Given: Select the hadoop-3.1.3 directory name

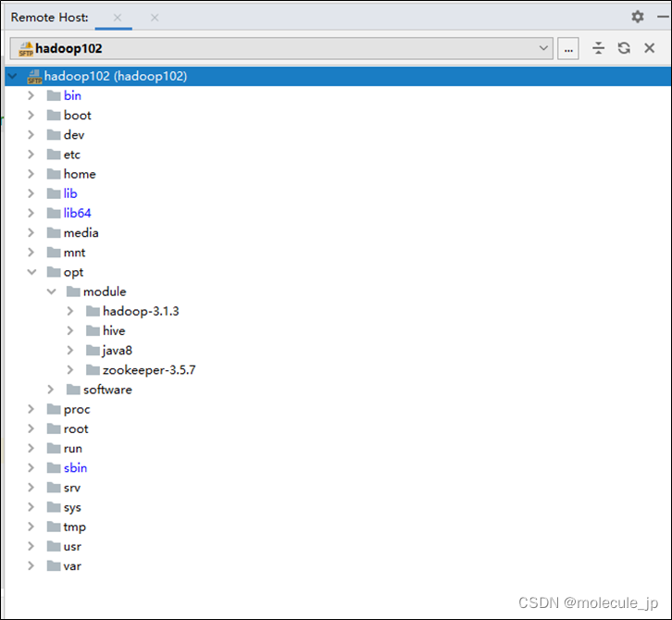Looking at the screenshot, I should pos(141,311).
